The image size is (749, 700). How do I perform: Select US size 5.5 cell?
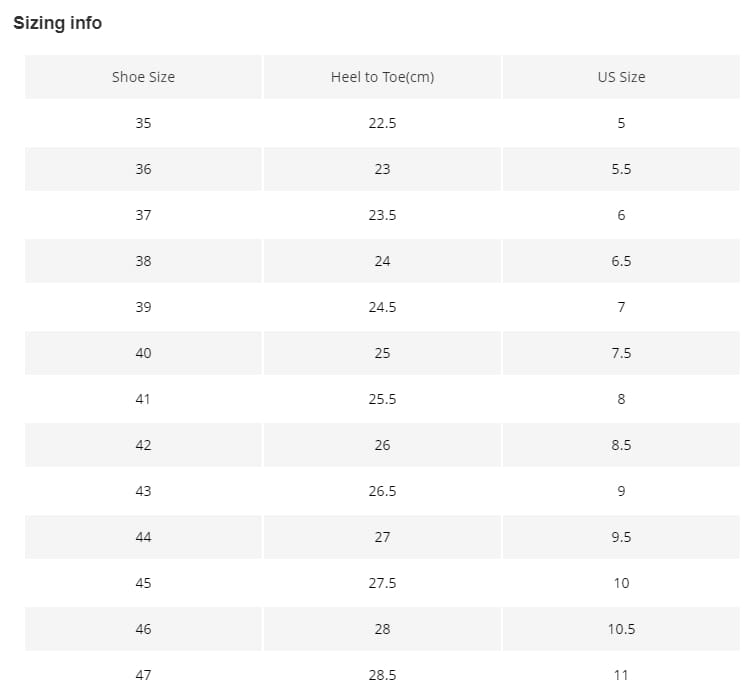click(x=621, y=169)
